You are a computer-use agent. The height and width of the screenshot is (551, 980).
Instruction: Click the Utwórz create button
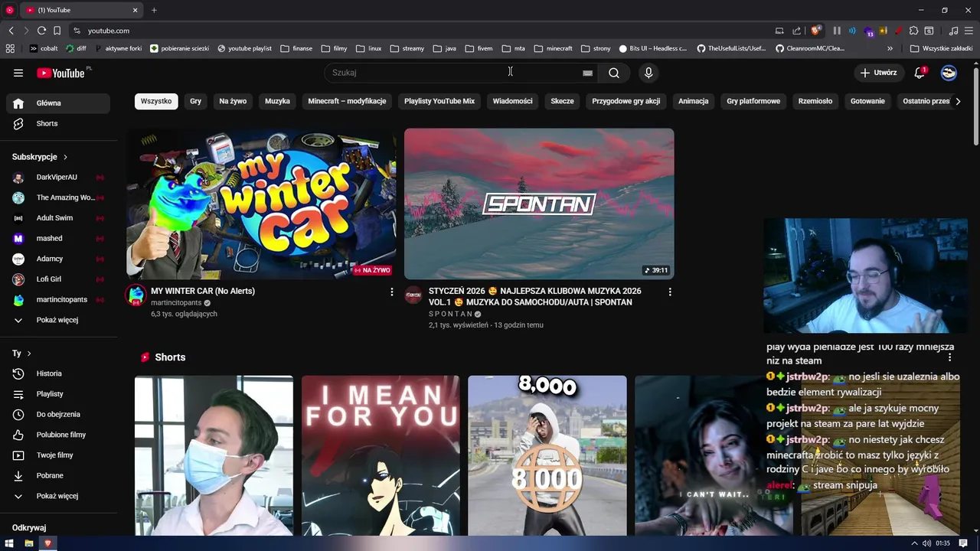[x=878, y=73]
